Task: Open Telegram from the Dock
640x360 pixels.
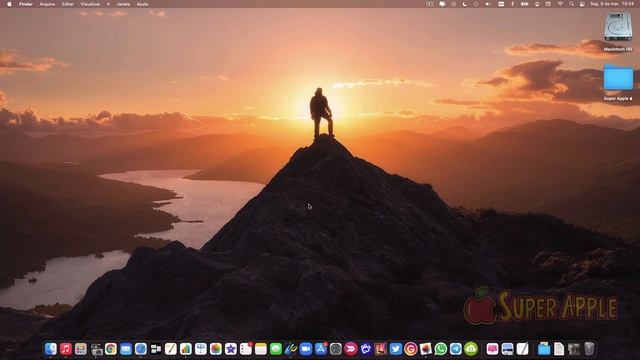Action: click(456, 349)
